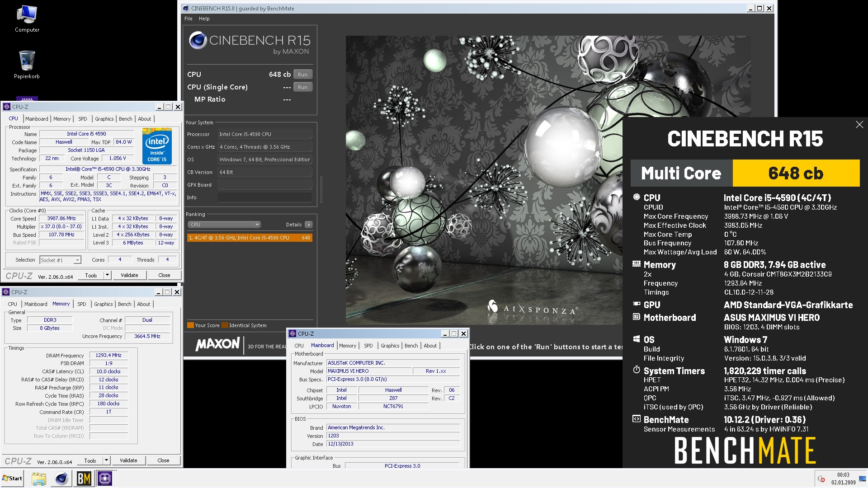Open the CPU ranking dropdown in Cinebench

(x=224, y=225)
